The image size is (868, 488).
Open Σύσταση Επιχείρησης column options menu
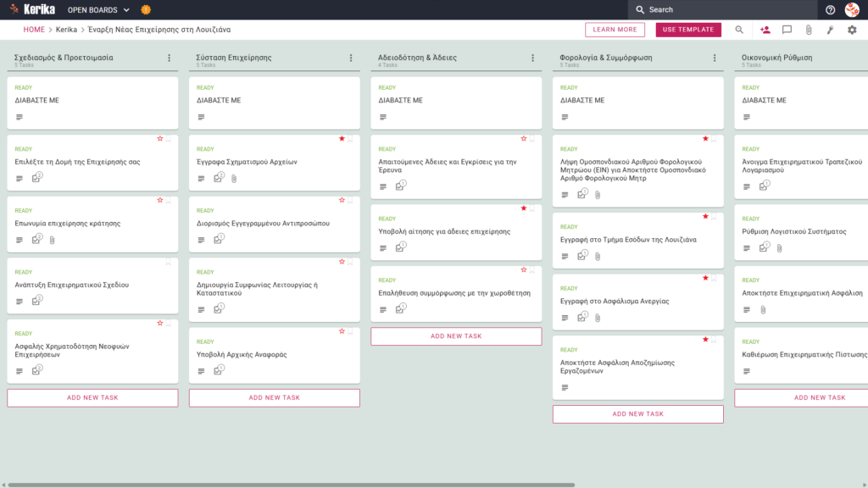pos(351,58)
